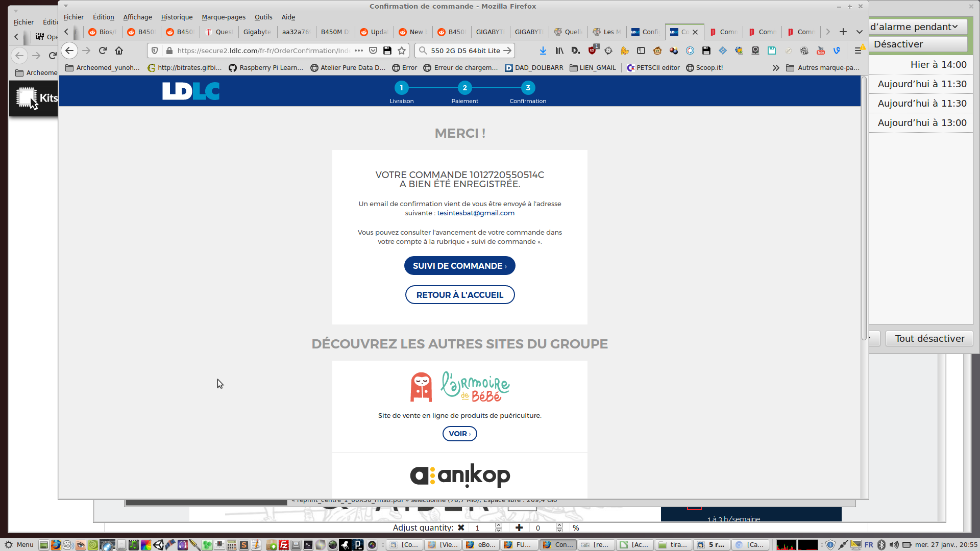The image size is (980, 551).
Task: Open page actions three-dot menu
Action: coord(359,51)
